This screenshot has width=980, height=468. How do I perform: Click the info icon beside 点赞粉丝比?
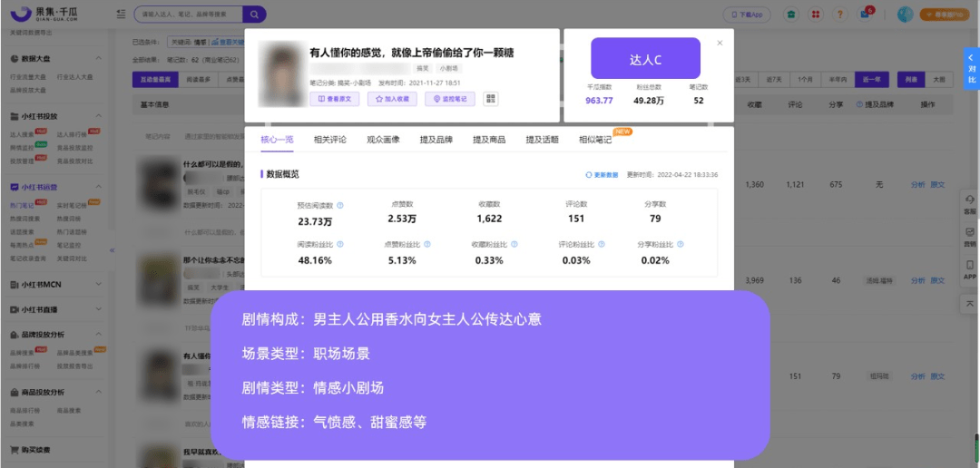pyautogui.click(x=426, y=245)
